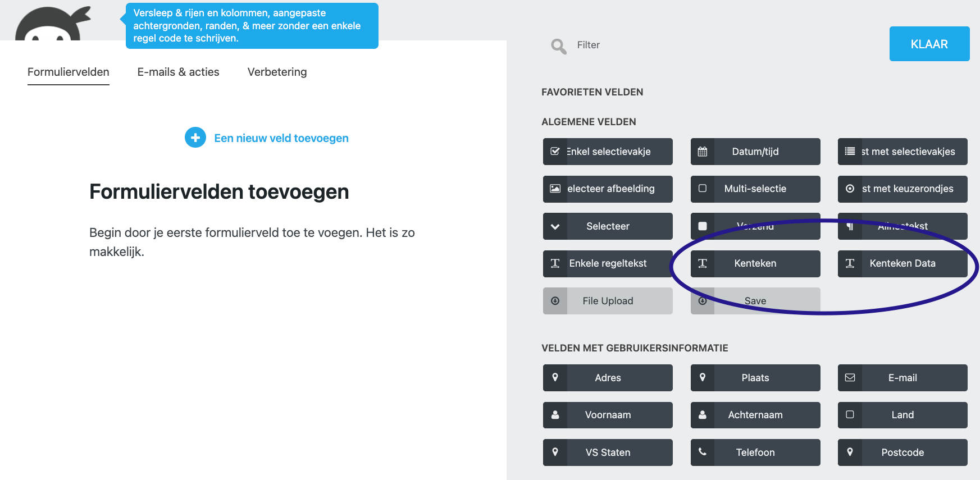Add the Datum/tijd field
Image resolution: width=980 pixels, height=480 pixels.
pyautogui.click(x=755, y=152)
